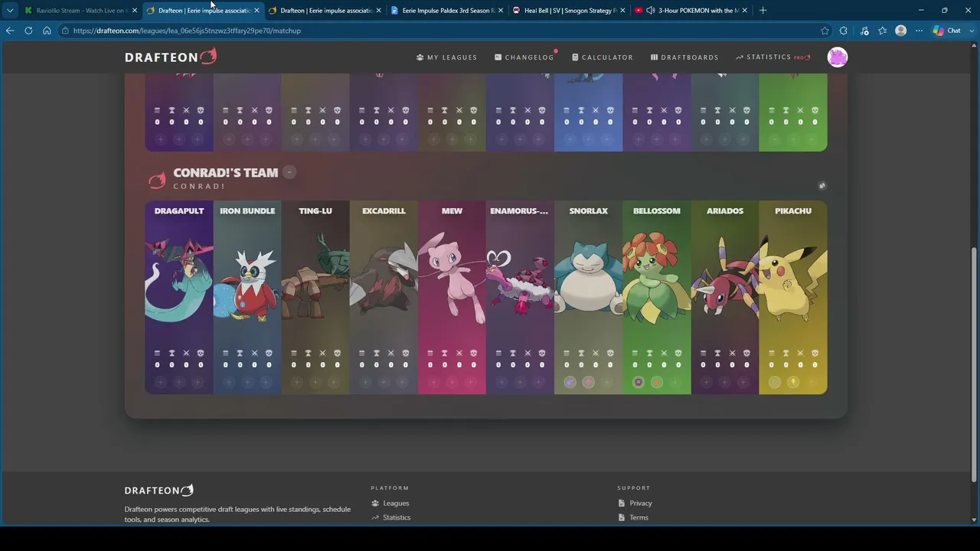The height and width of the screenshot is (551, 980).
Task: Click the EXCADRILL name label
Action: 384,211
